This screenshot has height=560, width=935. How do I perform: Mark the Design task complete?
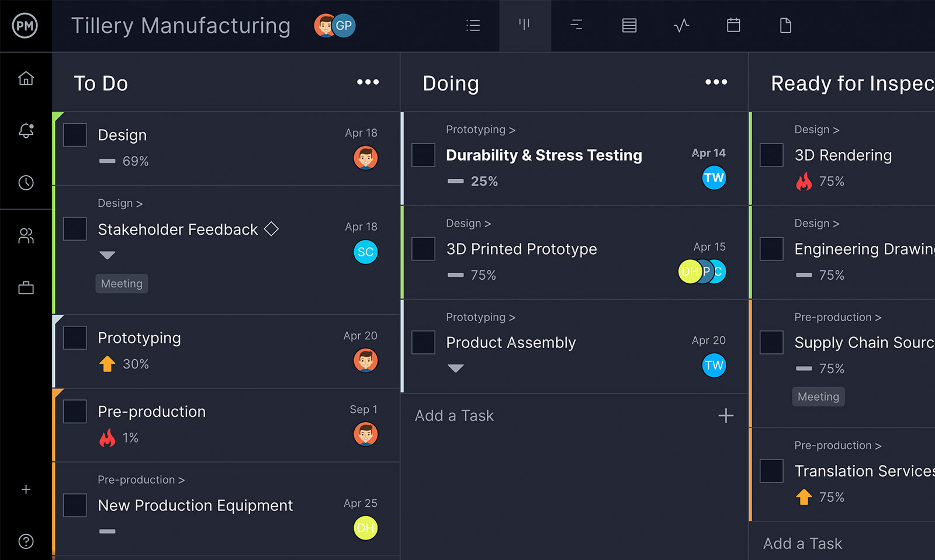pyautogui.click(x=74, y=134)
